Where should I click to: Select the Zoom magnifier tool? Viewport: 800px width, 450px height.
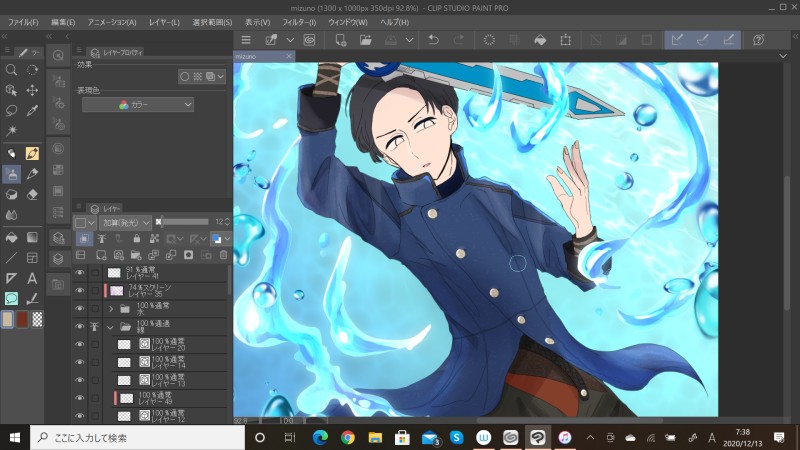[x=11, y=70]
